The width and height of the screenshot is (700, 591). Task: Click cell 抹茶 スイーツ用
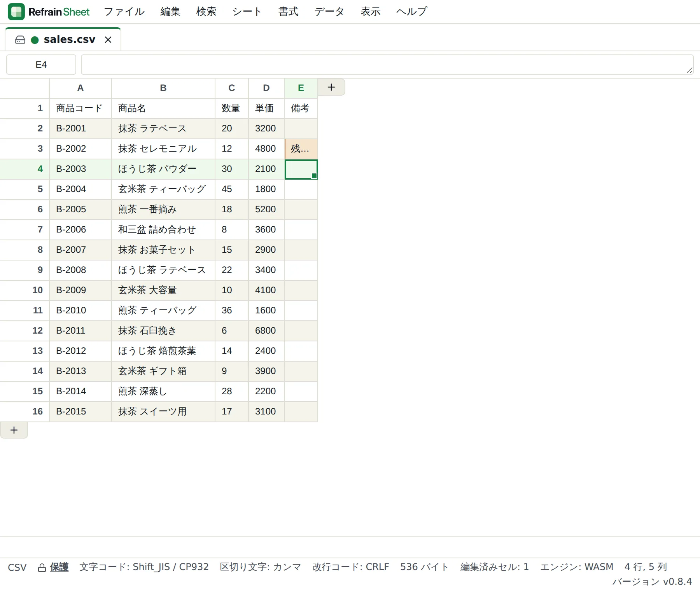(163, 411)
